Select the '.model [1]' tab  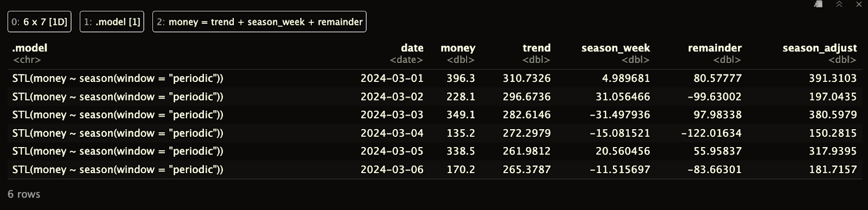[112, 22]
